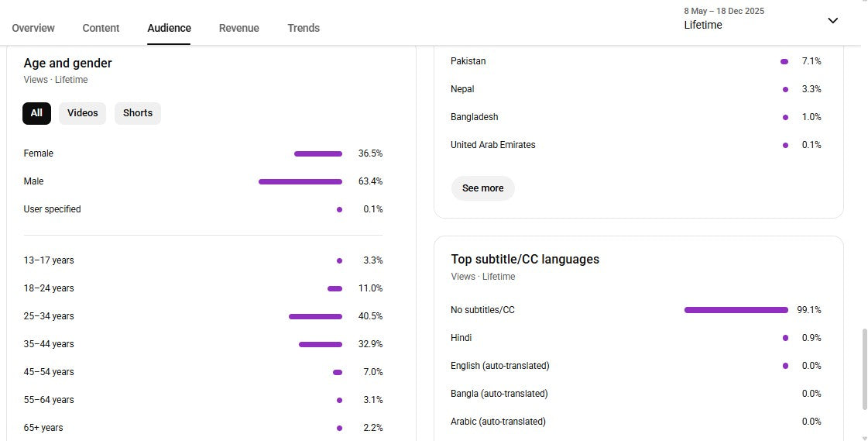Filter age and gender by Shorts

point(138,113)
